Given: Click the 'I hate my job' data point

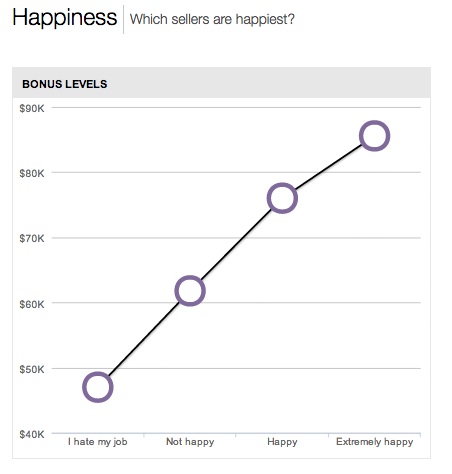Looking at the screenshot, I should pyautogui.click(x=98, y=387).
